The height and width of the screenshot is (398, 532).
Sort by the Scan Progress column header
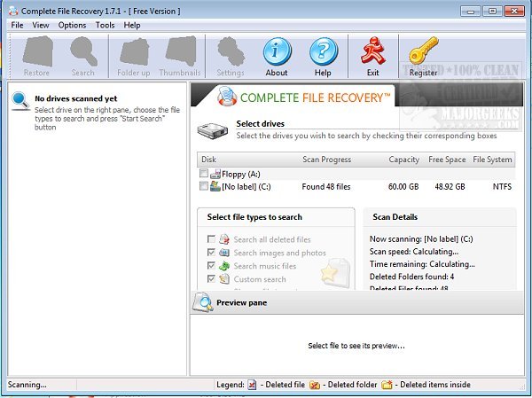tap(326, 160)
